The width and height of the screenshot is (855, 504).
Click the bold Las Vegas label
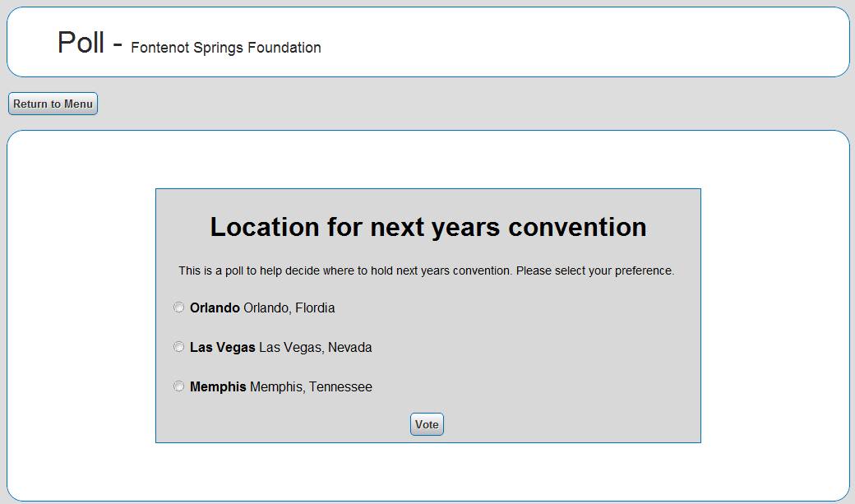[222, 348]
